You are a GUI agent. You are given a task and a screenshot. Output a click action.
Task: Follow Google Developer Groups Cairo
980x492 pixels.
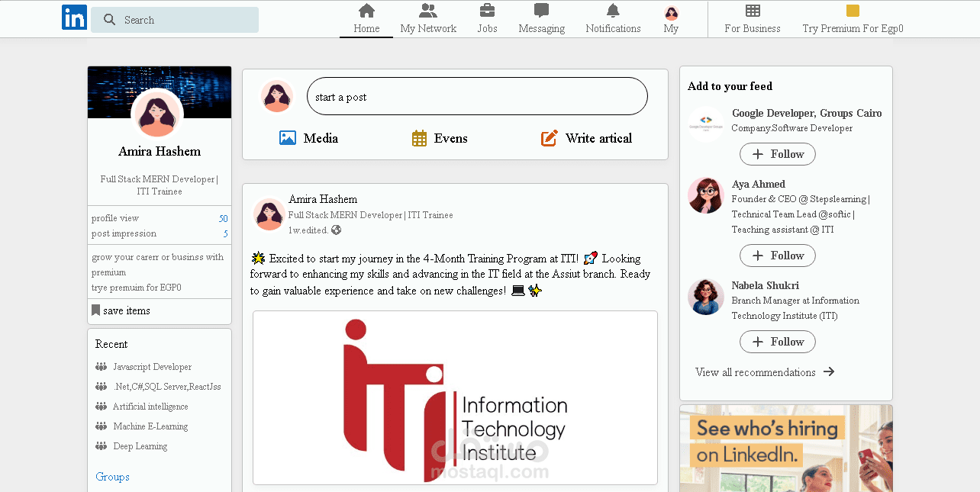pos(778,154)
